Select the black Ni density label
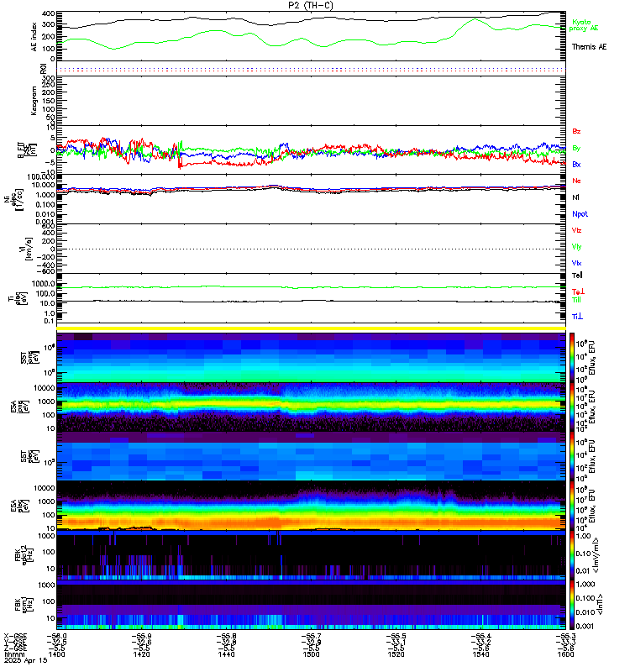This screenshot has height=672, width=630. point(575,197)
